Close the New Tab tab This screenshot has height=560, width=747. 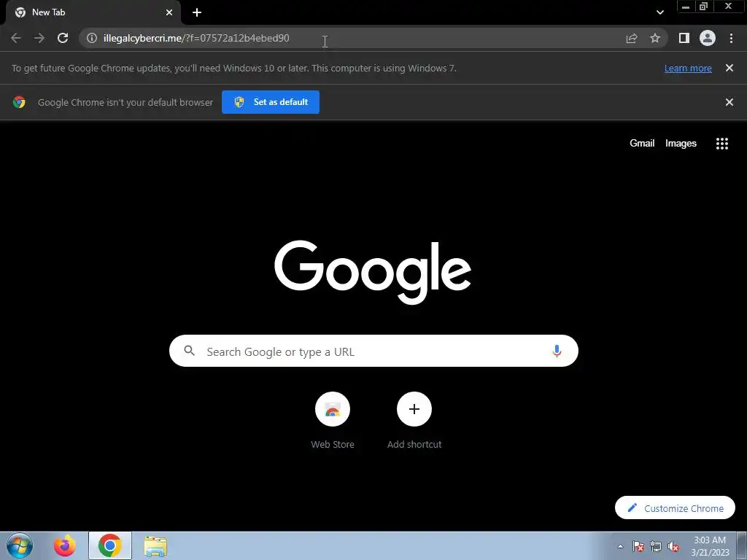(x=169, y=12)
